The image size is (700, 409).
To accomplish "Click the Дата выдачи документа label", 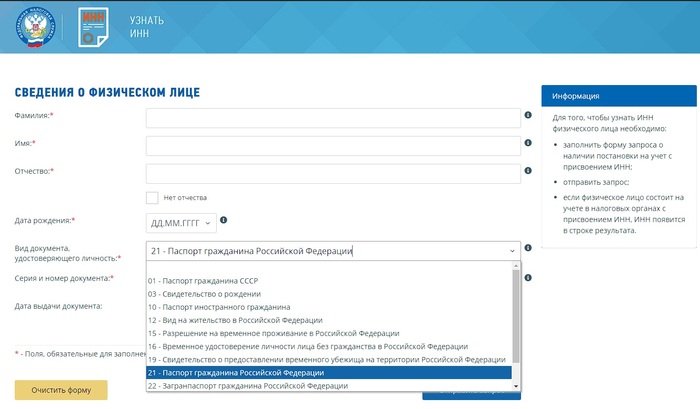I will 58,306.
